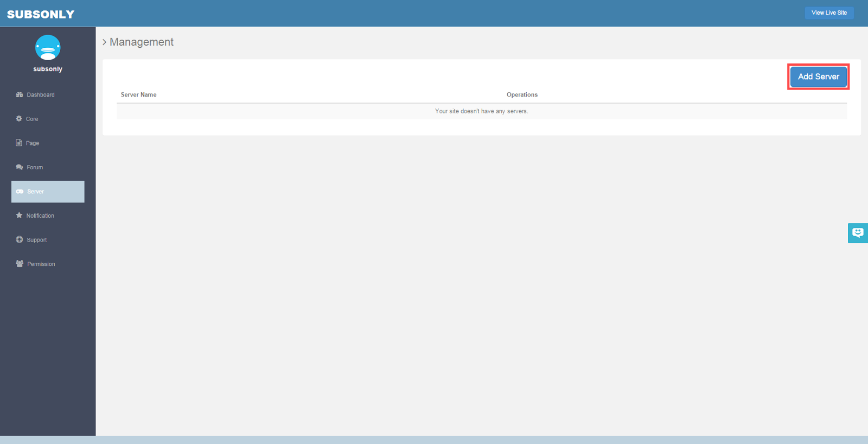Click the Operations column header

(522, 94)
